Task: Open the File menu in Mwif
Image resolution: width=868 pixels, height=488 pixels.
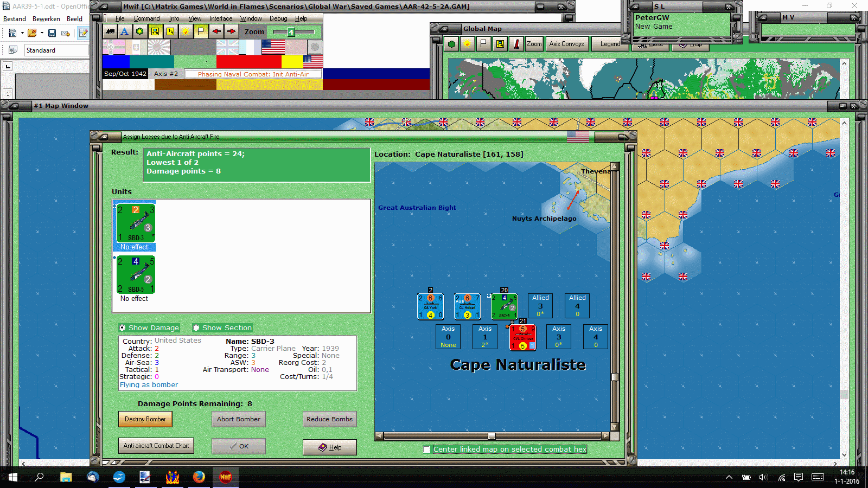Action: point(120,18)
